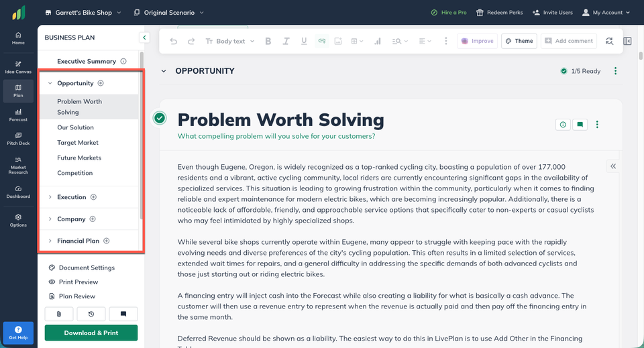Open Market Research in the sidebar
This screenshot has width=644, height=348.
point(18,165)
